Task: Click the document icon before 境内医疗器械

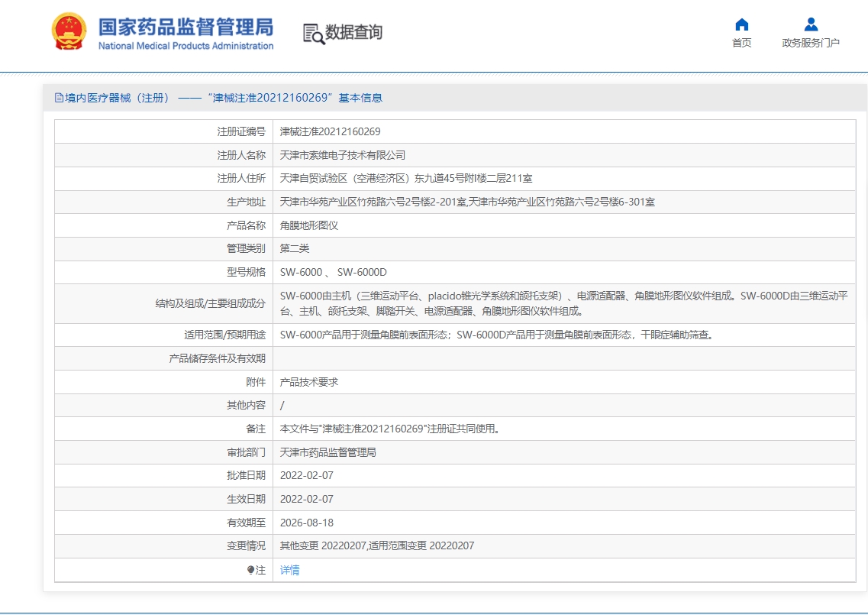Action: coord(60,98)
